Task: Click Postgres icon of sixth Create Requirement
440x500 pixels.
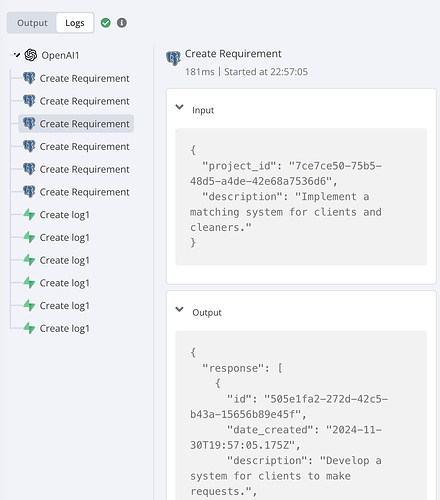Action: (x=29, y=192)
